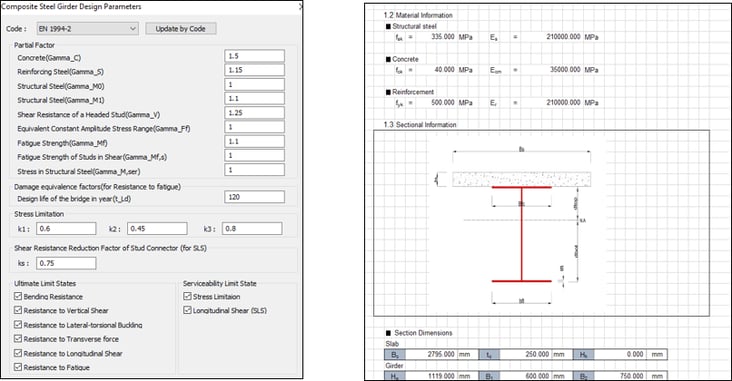Click the Update by Code button
This screenshot has height=381, width=732.
181,28
